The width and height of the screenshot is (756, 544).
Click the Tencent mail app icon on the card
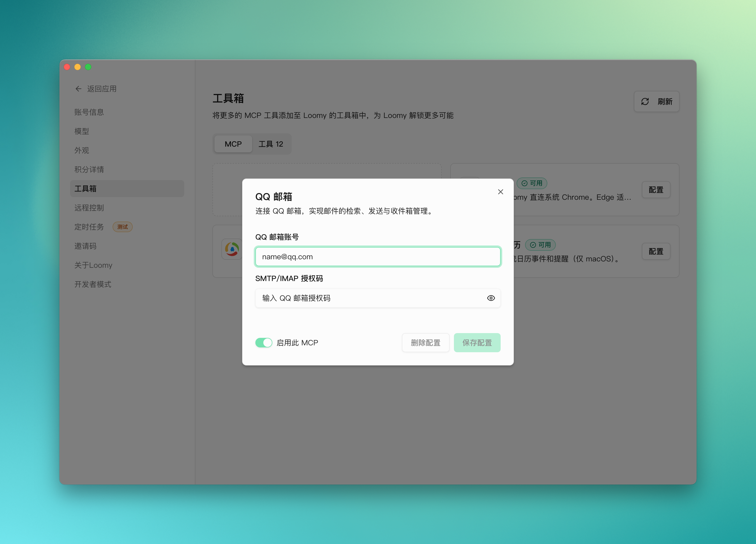pos(232,249)
